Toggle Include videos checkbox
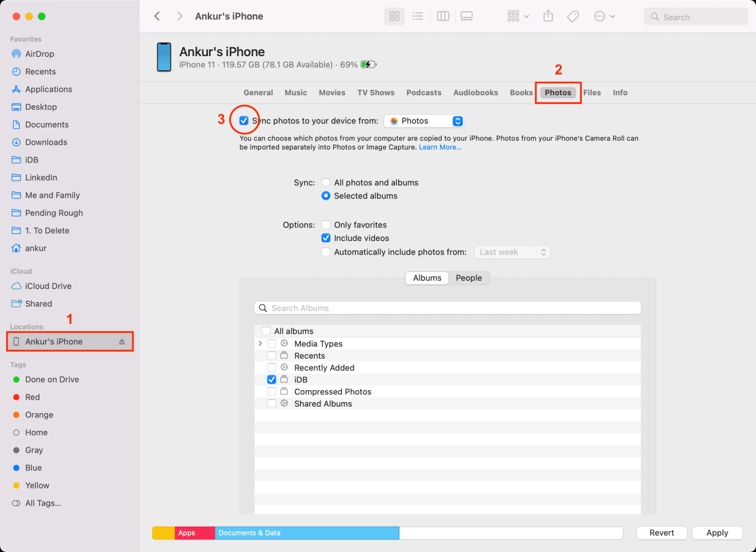 [326, 238]
